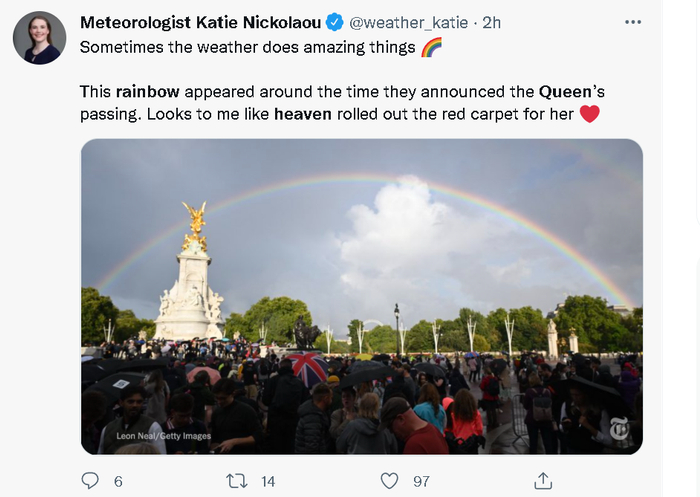The image size is (700, 497).
Task: Click the 2h tweet timestamp
Action: click(492, 22)
